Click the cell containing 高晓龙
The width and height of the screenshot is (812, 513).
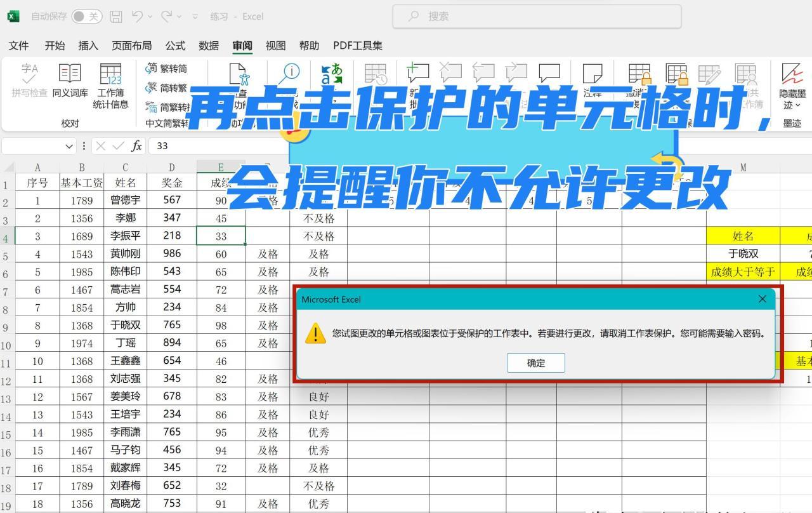125,503
